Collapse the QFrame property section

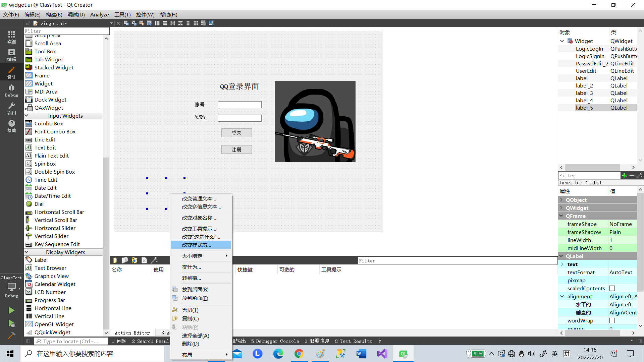coord(562,216)
